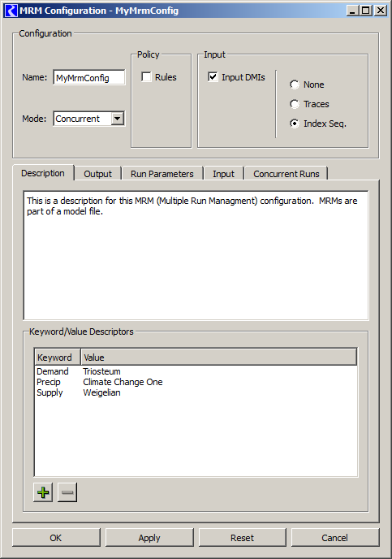Click the RiverWare title bar app icon
This screenshot has width=392, height=559.
(x=11, y=11)
